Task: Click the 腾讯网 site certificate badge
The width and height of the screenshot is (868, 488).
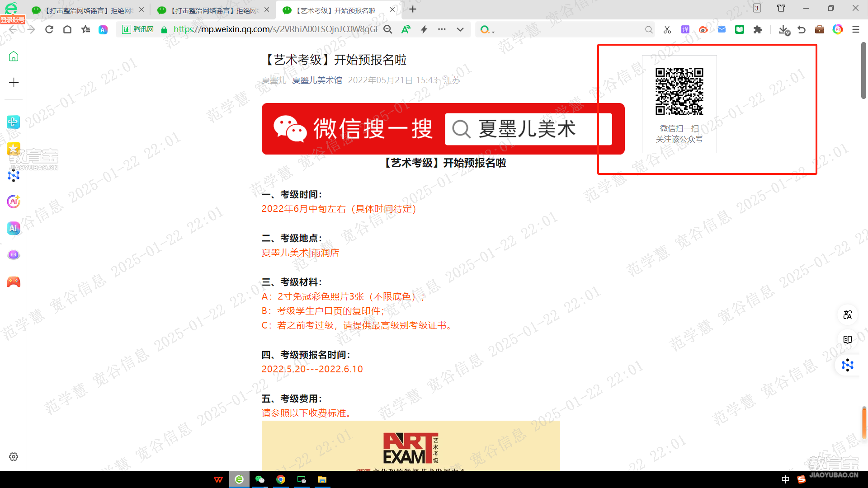Action: tap(138, 30)
